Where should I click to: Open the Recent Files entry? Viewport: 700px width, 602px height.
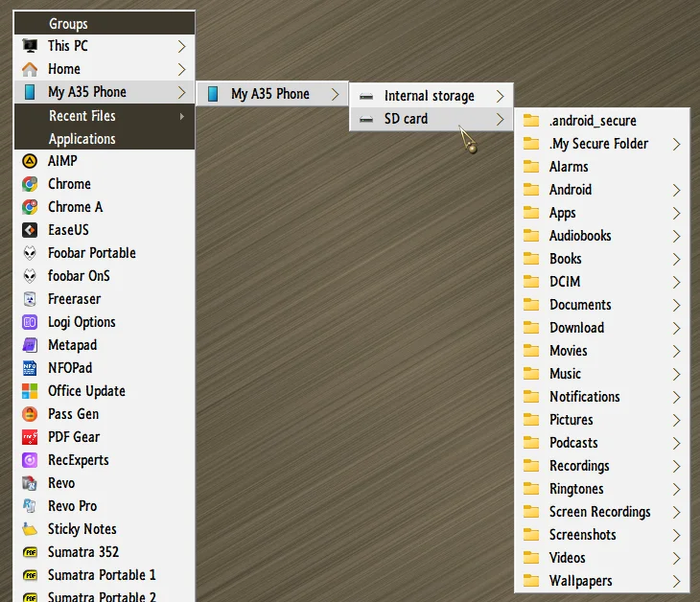tap(105, 116)
